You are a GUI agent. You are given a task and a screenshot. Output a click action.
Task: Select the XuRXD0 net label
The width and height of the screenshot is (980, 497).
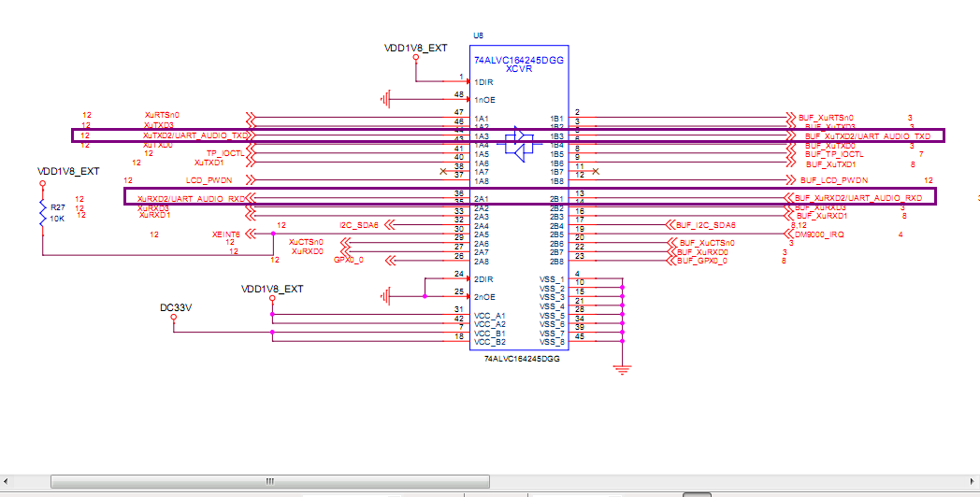[x=308, y=251]
